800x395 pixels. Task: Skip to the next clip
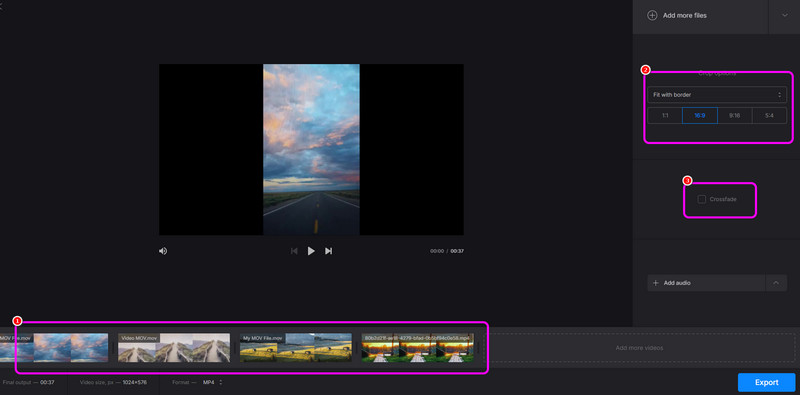click(x=329, y=251)
